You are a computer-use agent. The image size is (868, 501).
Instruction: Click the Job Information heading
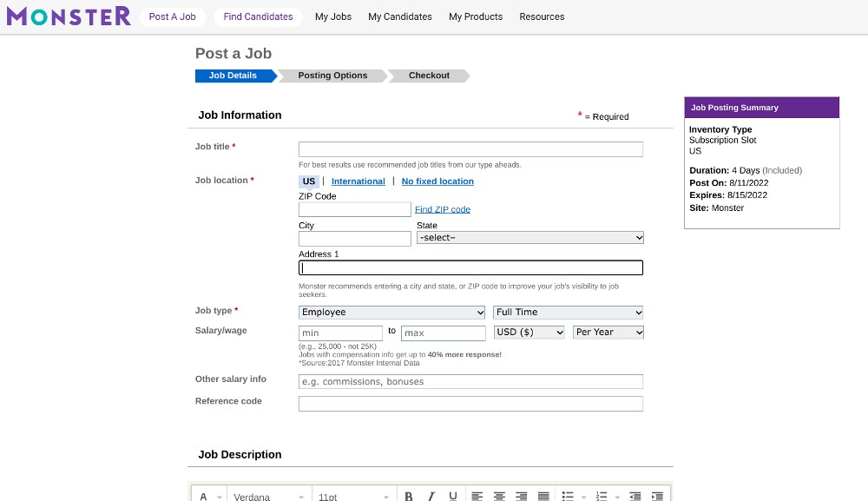pyautogui.click(x=240, y=115)
